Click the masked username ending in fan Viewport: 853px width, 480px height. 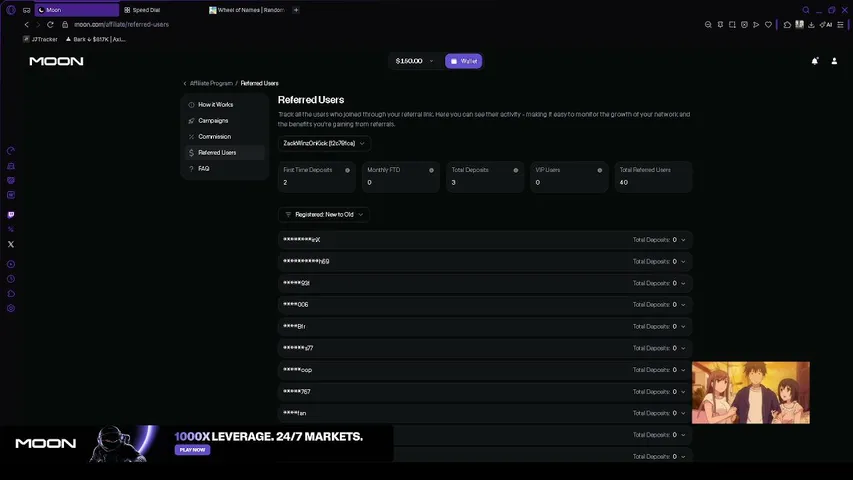click(294, 413)
